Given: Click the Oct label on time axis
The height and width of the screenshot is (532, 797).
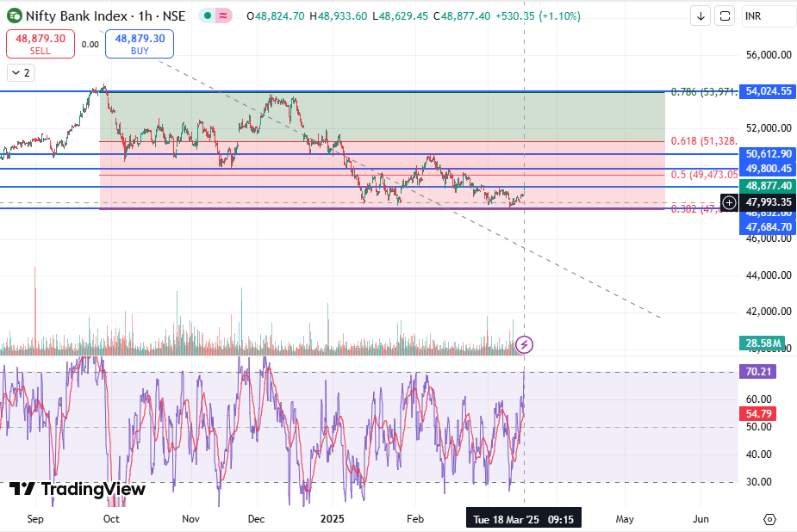Looking at the screenshot, I should click(x=111, y=519).
